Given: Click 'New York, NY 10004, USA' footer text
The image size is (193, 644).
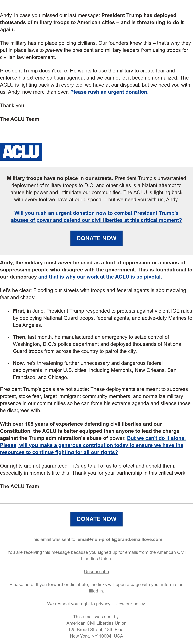Looking at the screenshot, I should [x=96, y=636].
